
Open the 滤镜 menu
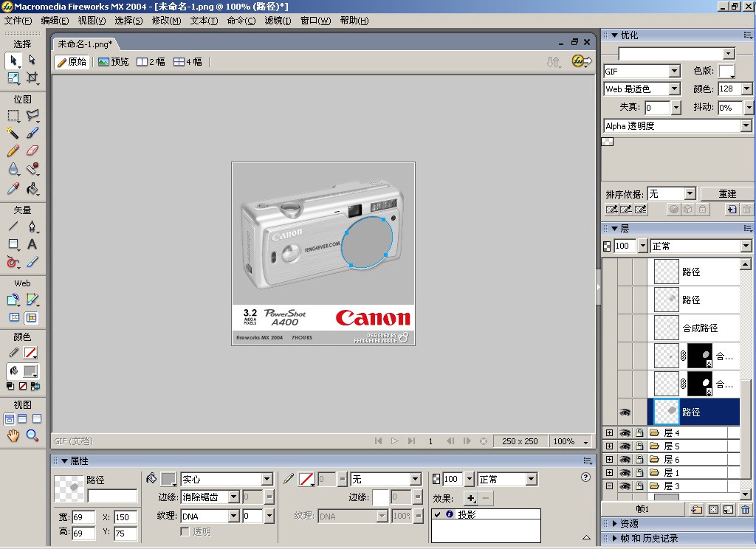pyautogui.click(x=278, y=21)
